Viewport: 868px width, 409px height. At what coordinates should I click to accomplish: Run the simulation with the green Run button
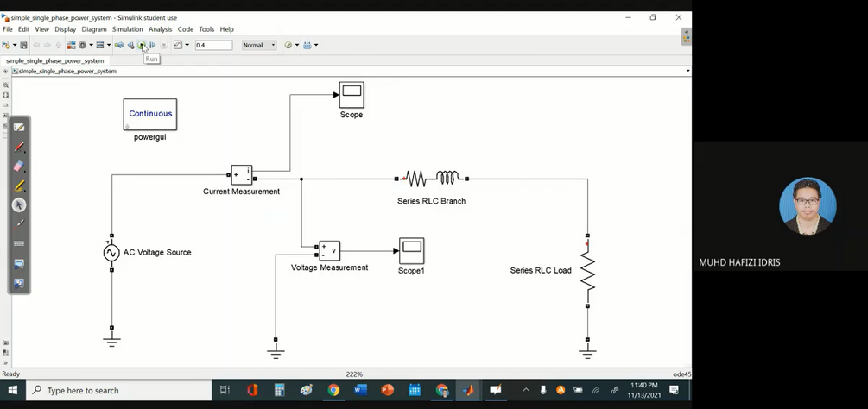click(142, 46)
